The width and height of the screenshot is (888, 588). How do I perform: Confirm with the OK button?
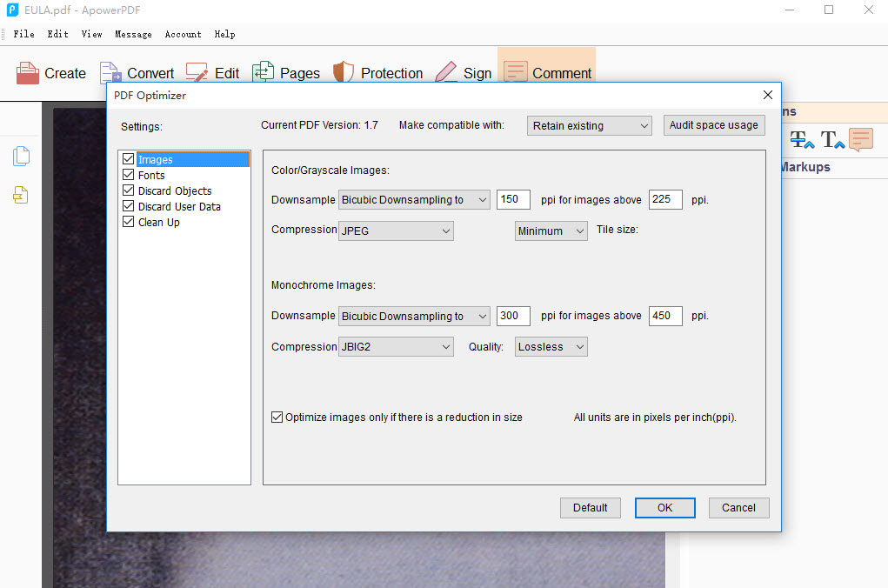[x=664, y=508]
